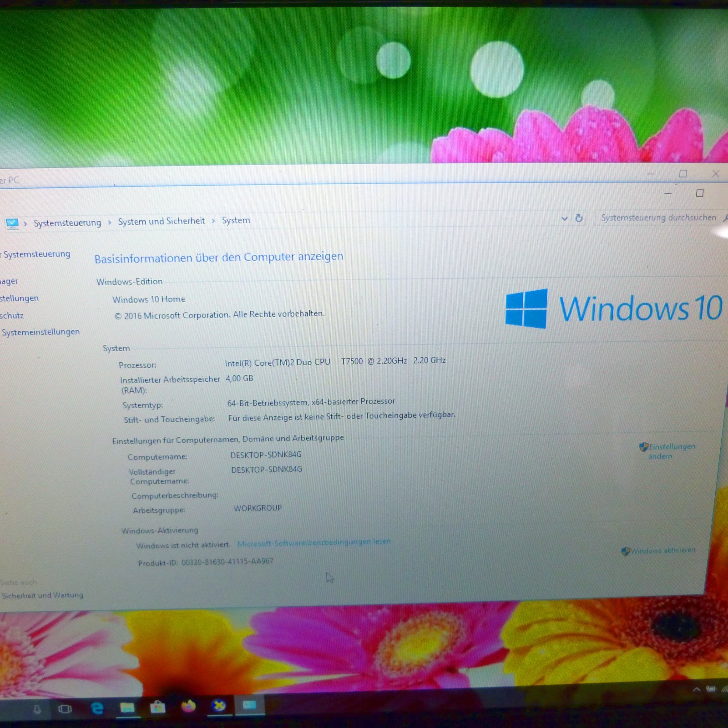Click the WORKGROUP value
The width and height of the screenshot is (728, 728).
[258, 508]
